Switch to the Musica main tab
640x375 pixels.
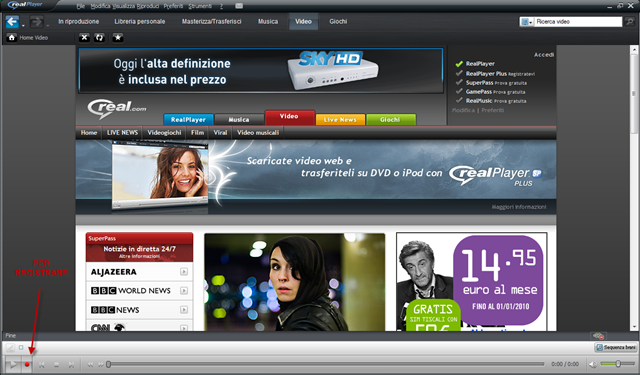click(x=268, y=22)
